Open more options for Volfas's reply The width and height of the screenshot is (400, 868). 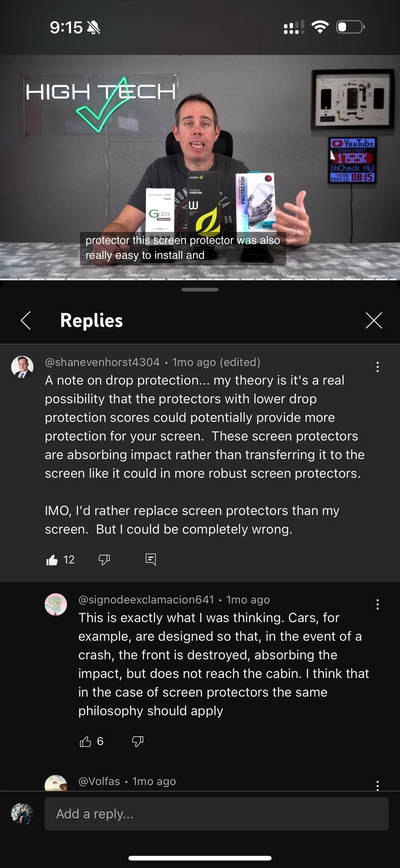[377, 785]
